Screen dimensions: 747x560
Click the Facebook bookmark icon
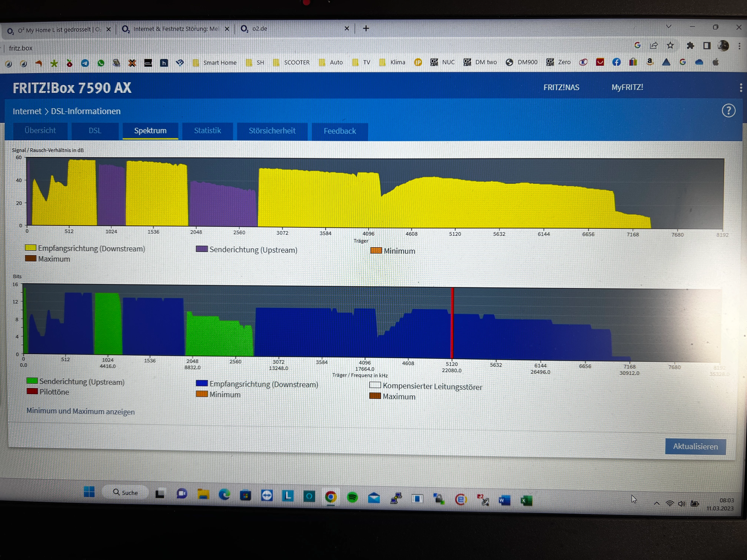pyautogui.click(x=616, y=62)
